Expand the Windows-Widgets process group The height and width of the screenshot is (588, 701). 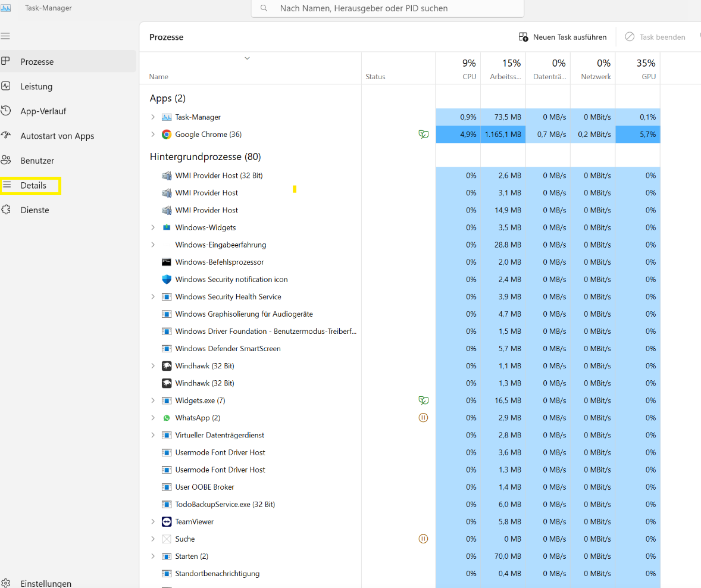click(153, 227)
